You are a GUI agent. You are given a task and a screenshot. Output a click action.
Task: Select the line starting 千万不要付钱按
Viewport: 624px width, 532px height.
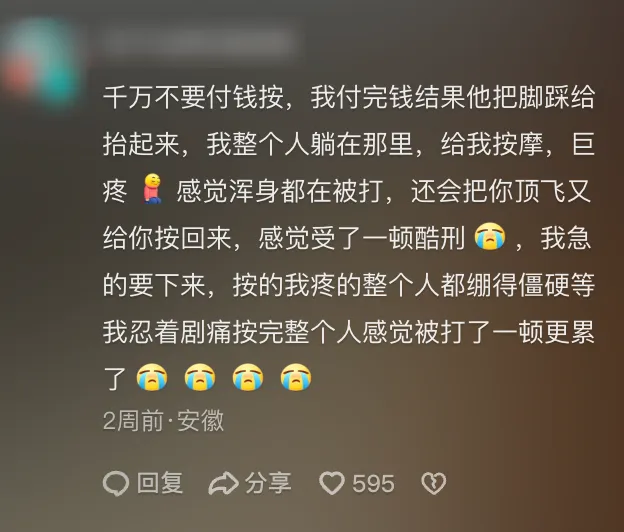(349, 97)
